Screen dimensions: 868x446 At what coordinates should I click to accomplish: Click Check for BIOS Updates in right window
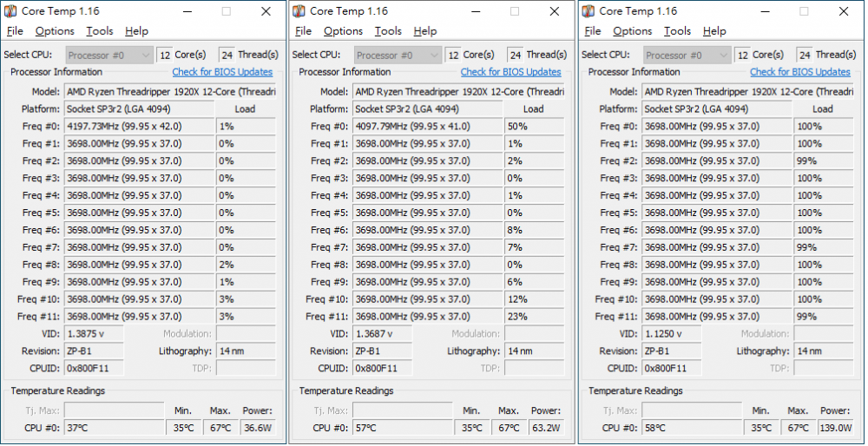click(x=800, y=72)
